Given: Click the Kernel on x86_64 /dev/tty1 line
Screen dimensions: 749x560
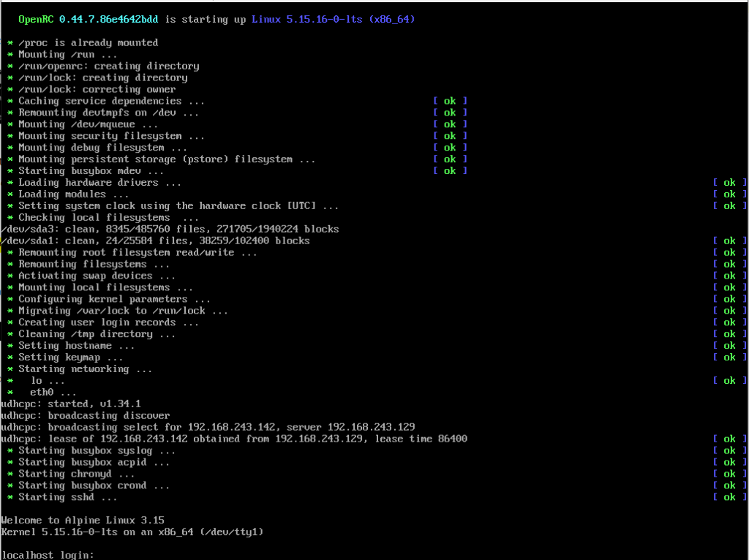Looking at the screenshot, I should [132, 531].
